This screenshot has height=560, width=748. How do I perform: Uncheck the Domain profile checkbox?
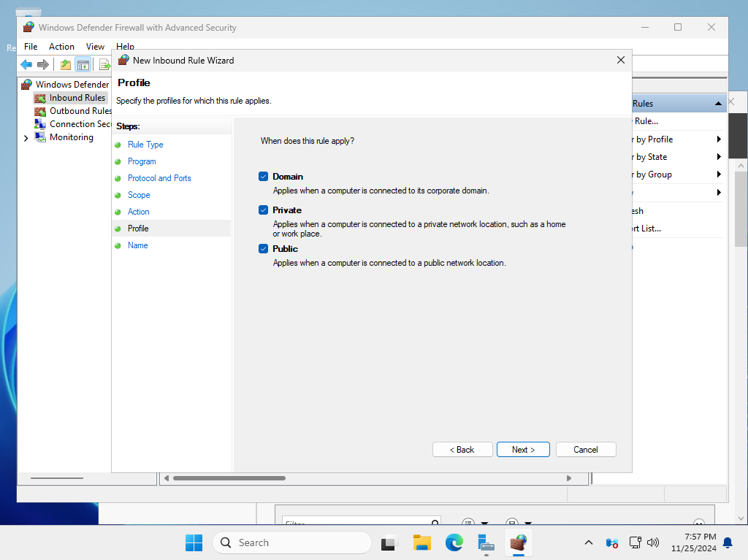click(263, 176)
